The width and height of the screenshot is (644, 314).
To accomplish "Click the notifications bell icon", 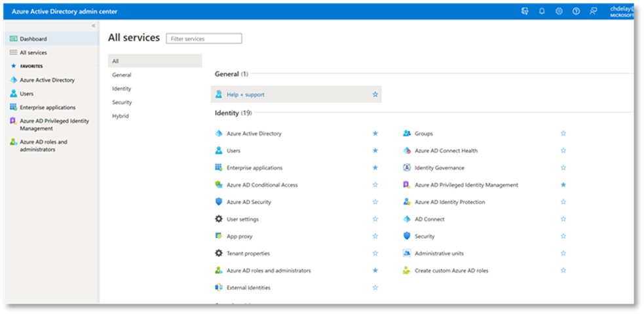I will pyautogui.click(x=542, y=11).
